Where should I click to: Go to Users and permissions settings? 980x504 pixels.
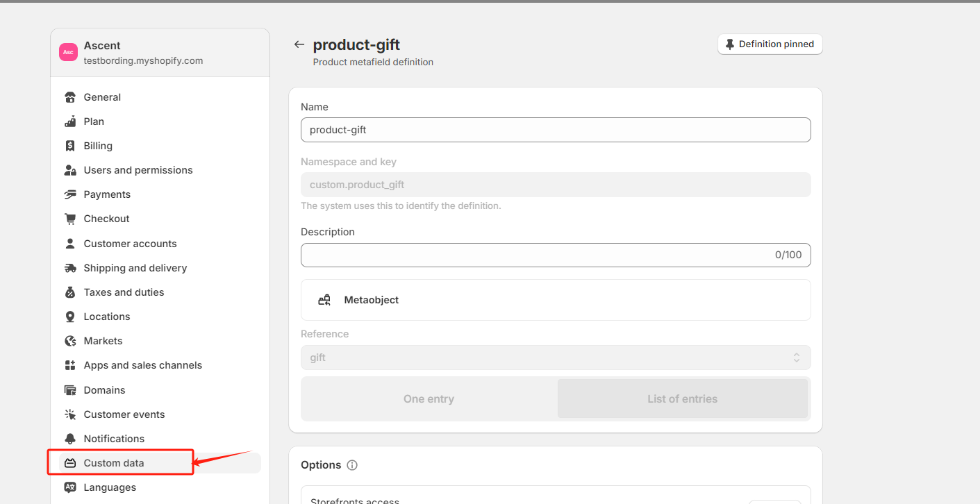138,170
